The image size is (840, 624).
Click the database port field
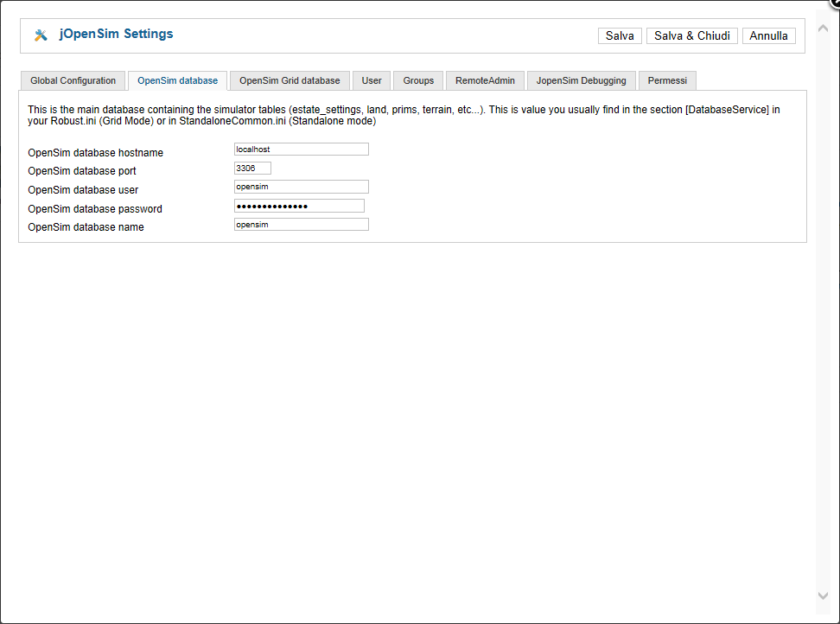coord(252,169)
